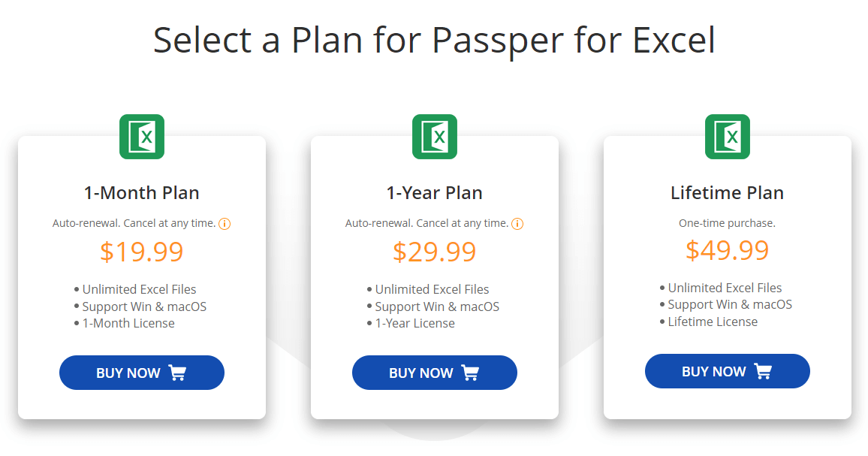This screenshot has width=868, height=456.
Task: Click the Excel icon above Lifetime Plan
Action: tap(728, 137)
